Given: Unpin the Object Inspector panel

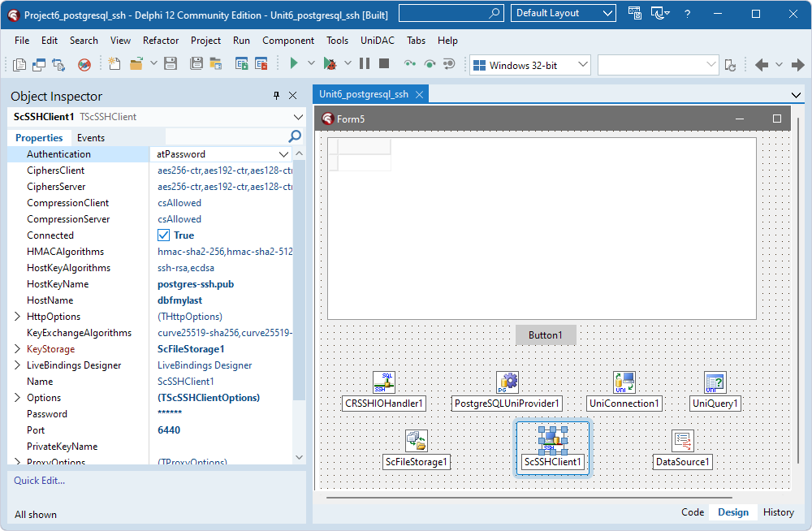Looking at the screenshot, I should pos(276,95).
